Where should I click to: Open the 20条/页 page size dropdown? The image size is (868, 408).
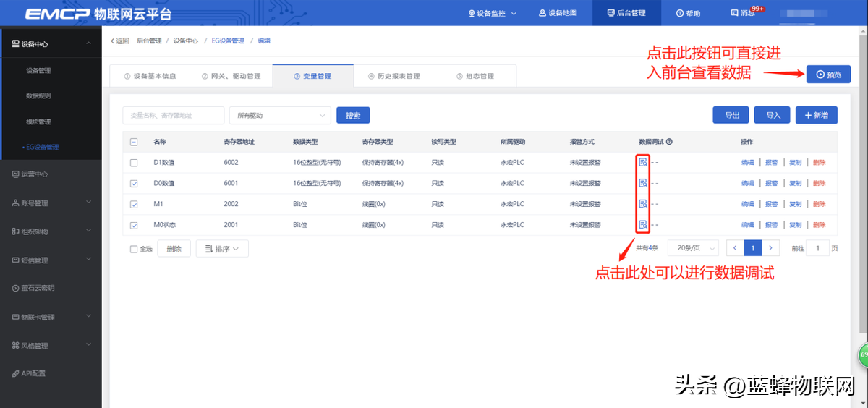692,248
